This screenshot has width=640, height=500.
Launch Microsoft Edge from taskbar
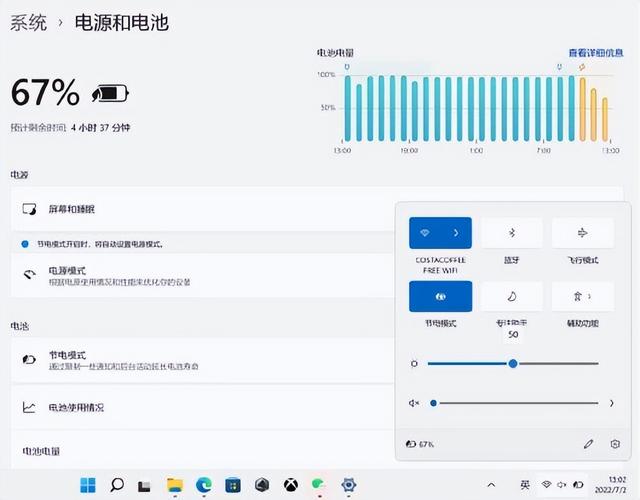tap(204, 485)
